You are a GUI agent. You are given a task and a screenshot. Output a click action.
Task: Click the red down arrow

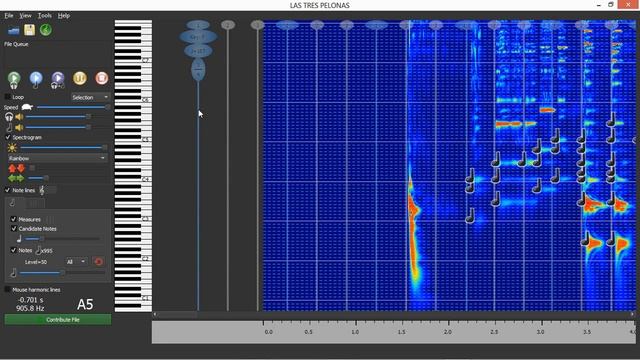pos(20,168)
